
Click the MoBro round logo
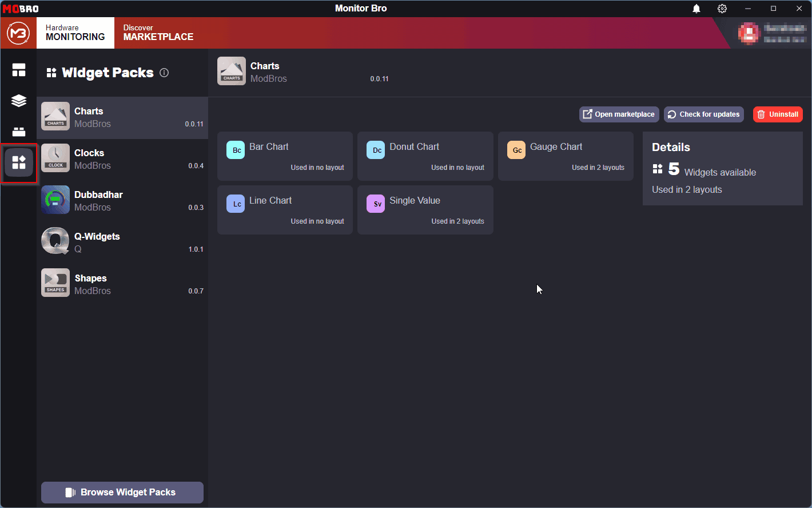click(x=18, y=33)
